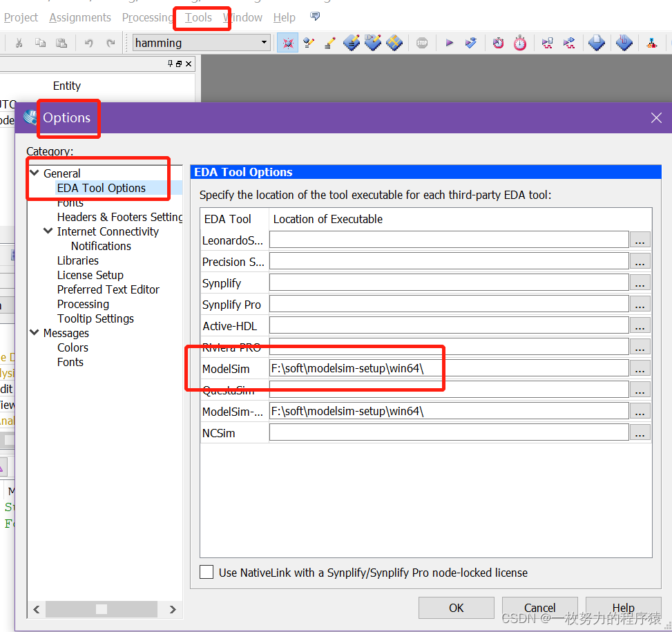
Task: Click the blue diamond chip with bars icon
Action: (x=624, y=43)
